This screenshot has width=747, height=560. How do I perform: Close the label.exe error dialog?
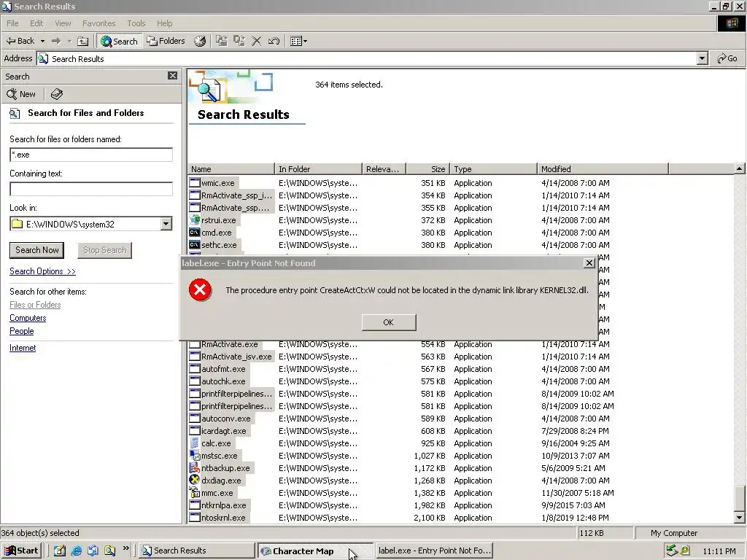pos(589,262)
